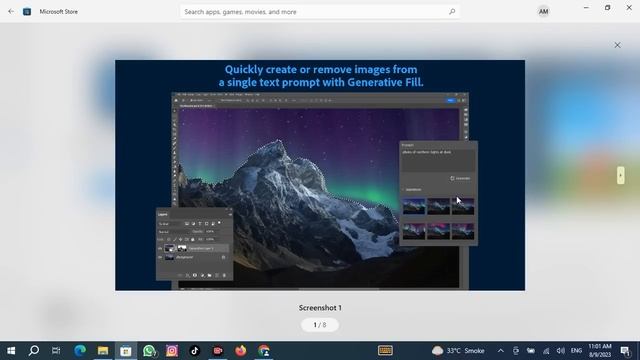Go back using the Store back arrow
This screenshot has height=360, width=640.
pyautogui.click(x=11, y=11)
